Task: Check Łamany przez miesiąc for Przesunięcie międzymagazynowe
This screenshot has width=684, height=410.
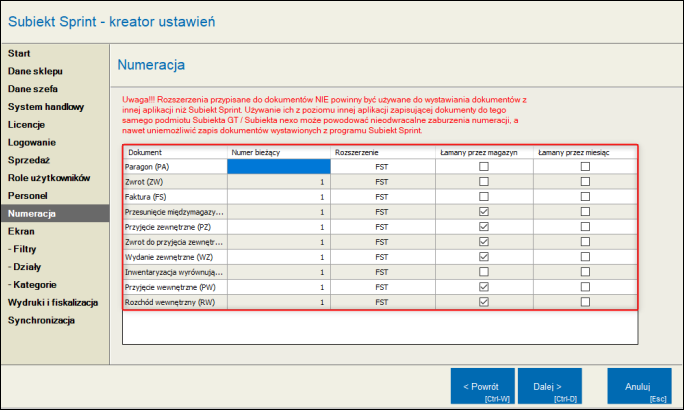Action: [x=585, y=212]
